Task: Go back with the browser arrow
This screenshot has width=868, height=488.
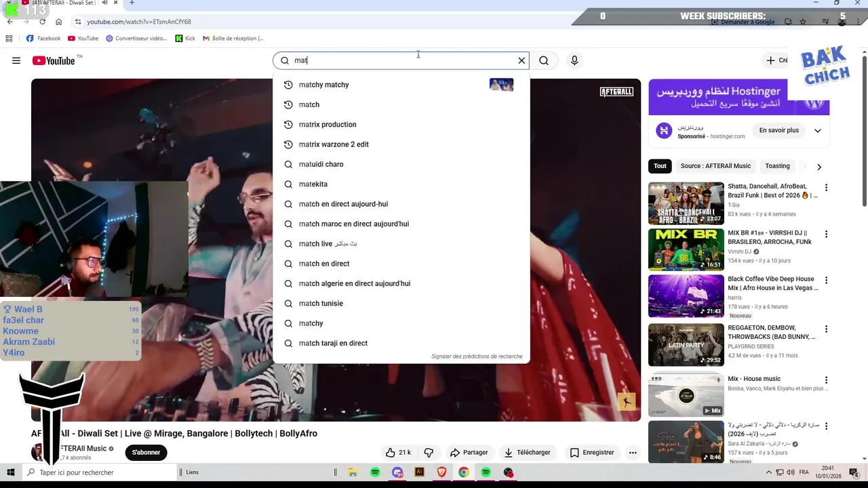Action: pos(10,22)
